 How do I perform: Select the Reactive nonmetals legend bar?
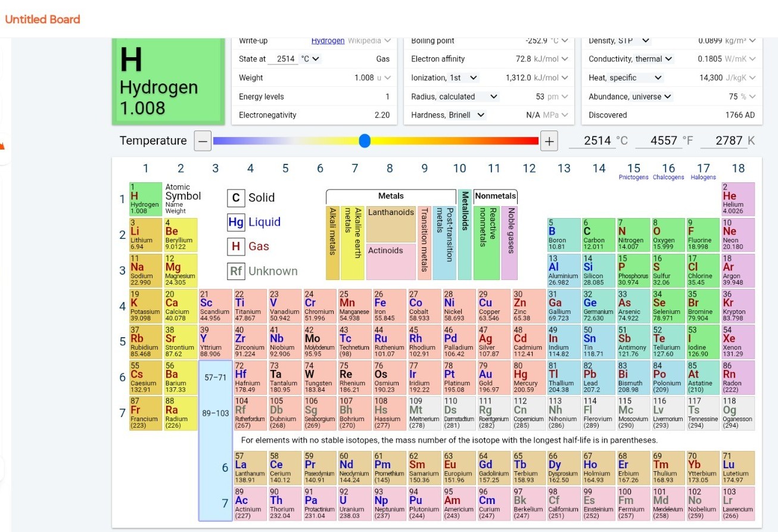[x=486, y=243]
